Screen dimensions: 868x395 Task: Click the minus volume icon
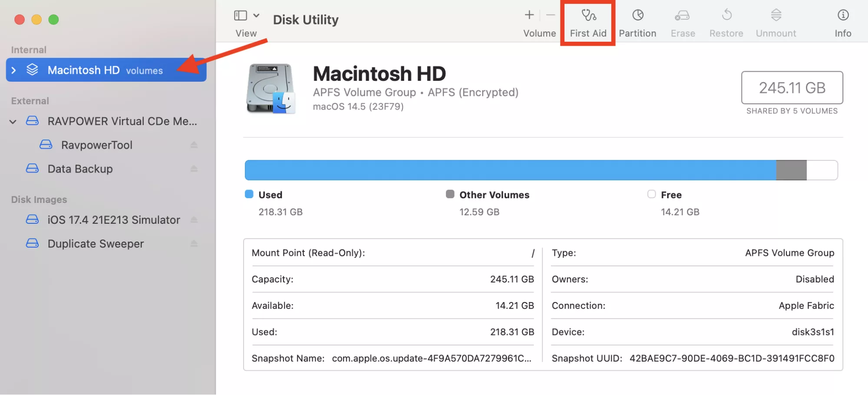point(550,15)
